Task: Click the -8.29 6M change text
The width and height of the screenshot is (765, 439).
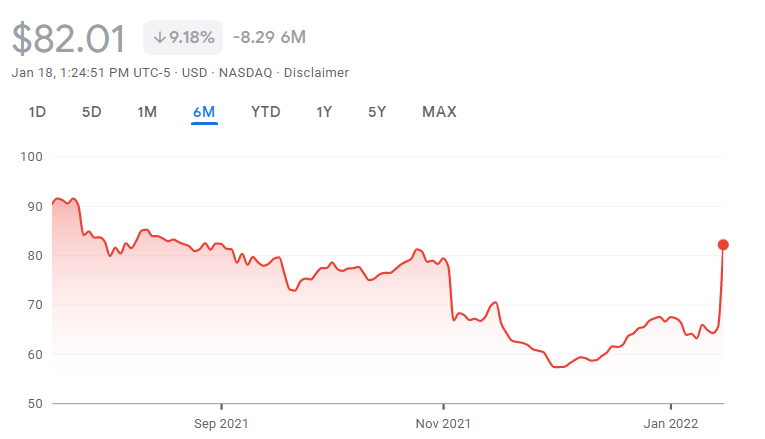Action: point(269,38)
